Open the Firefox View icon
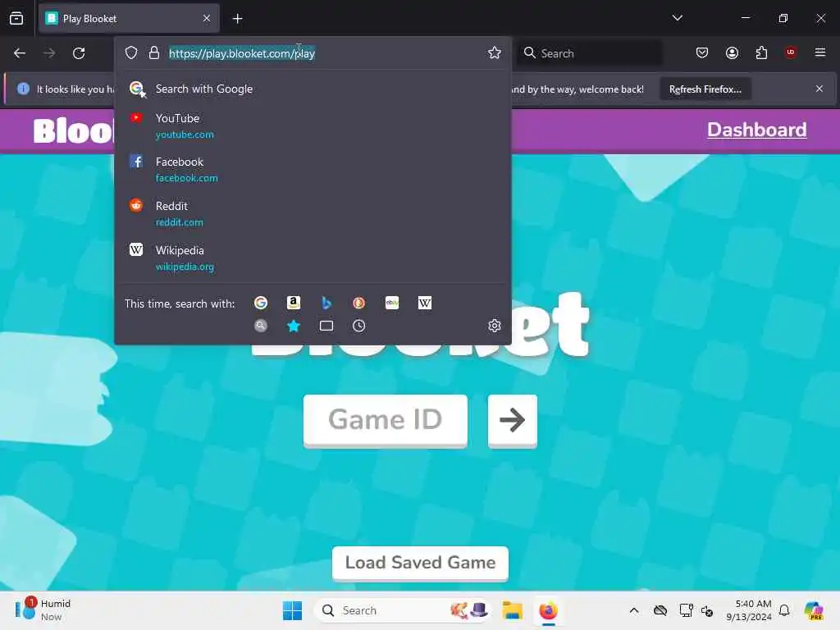Image resolution: width=840 pixels, height=630 pixels. click(x=16, y=18)
